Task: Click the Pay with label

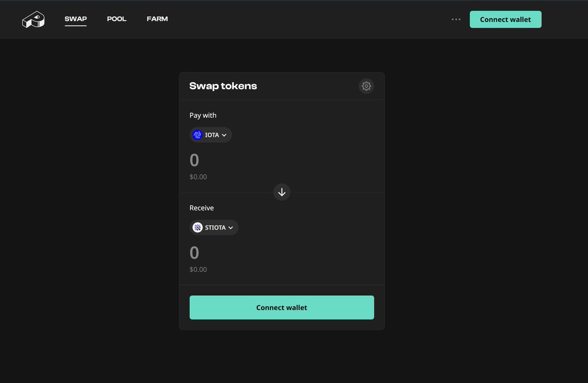Action: tap(203, 115)
